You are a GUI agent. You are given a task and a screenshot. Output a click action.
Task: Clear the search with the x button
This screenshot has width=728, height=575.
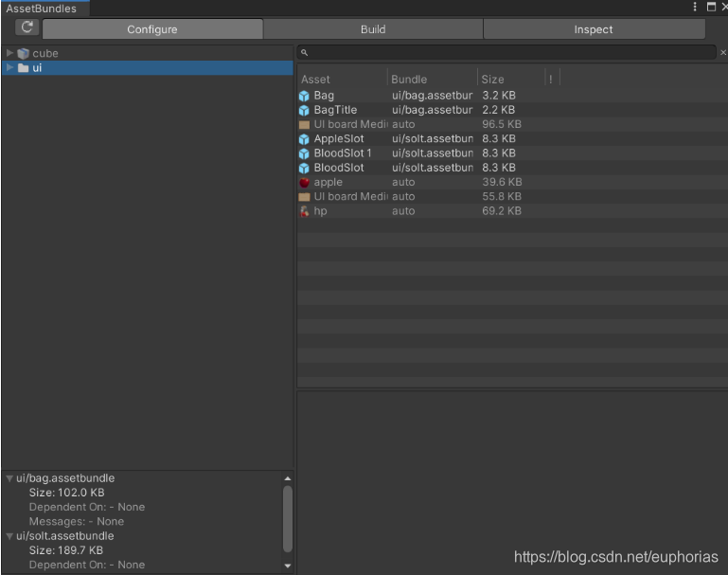pos(723,52)
